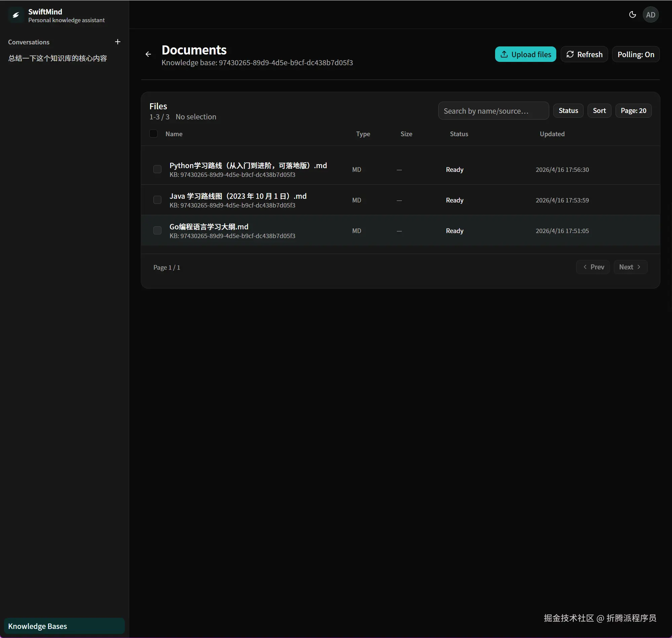
Task: Go back using the left arrow icon
Action: 148,54
